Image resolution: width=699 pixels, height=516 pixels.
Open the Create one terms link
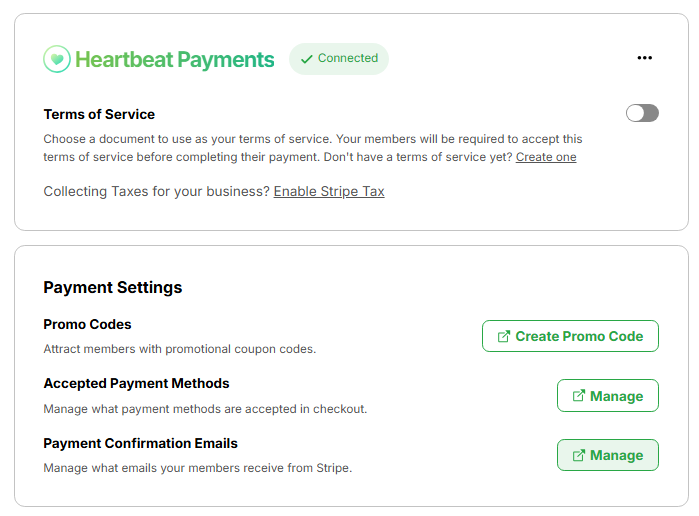(x=546, y=157)
